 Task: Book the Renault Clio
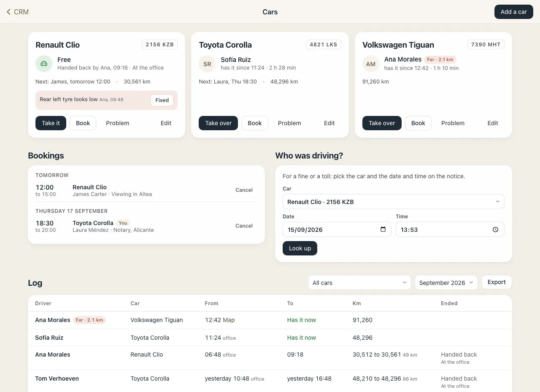tap(83, 123)
